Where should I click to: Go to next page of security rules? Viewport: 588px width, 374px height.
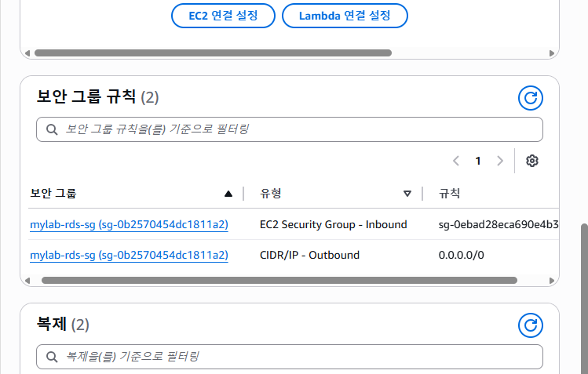click(500, 161)
